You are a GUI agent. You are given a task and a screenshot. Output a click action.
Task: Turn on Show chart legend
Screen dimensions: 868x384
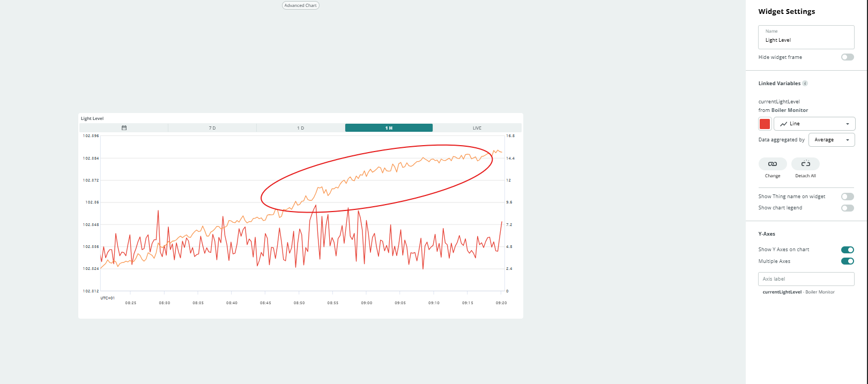847,208
